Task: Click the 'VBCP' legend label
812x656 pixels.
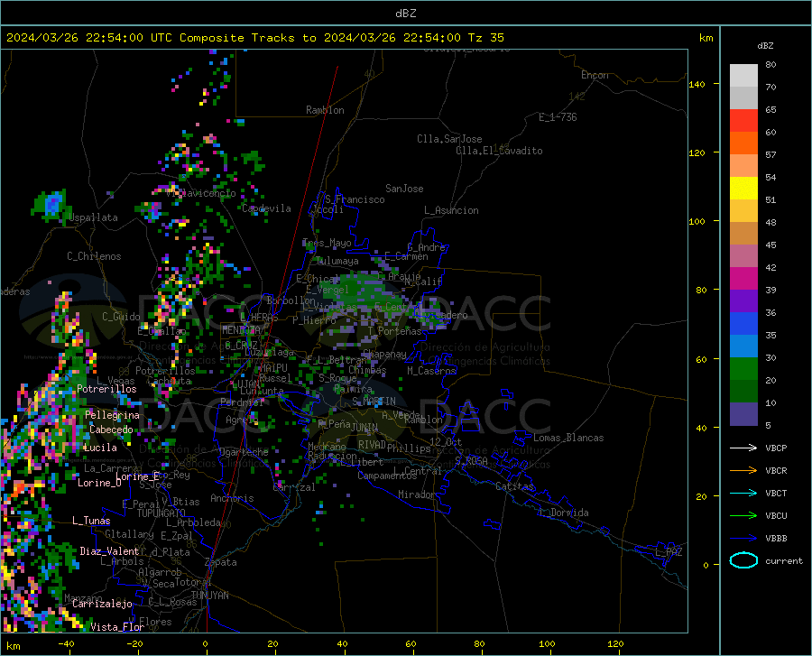Action: (776, 448)
